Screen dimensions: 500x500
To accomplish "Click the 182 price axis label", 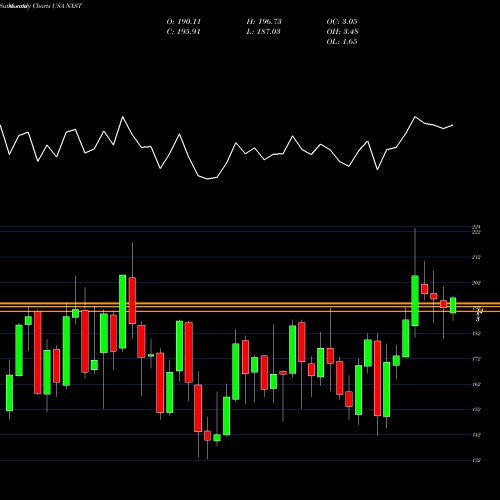I will [476, 334].
